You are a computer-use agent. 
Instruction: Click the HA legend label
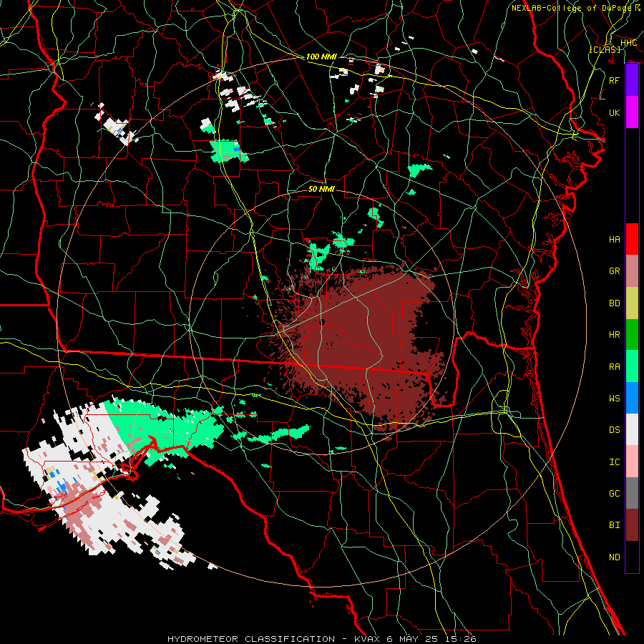(x=614, y=240)
